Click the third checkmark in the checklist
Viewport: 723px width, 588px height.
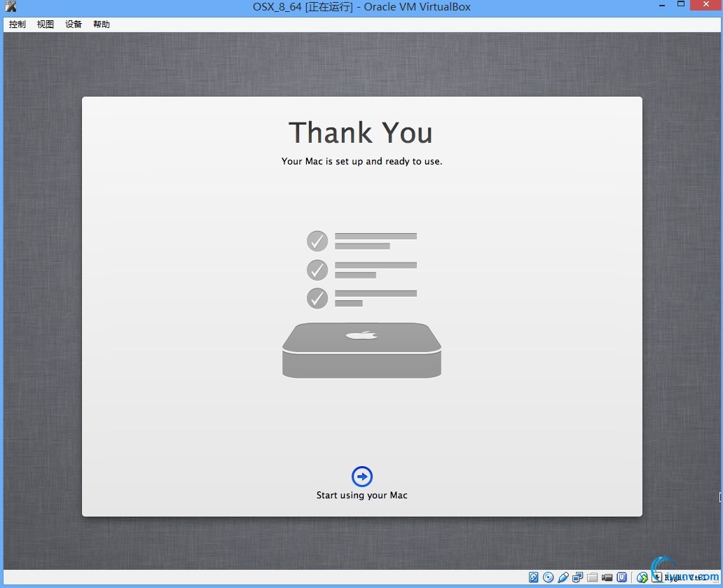317,298
